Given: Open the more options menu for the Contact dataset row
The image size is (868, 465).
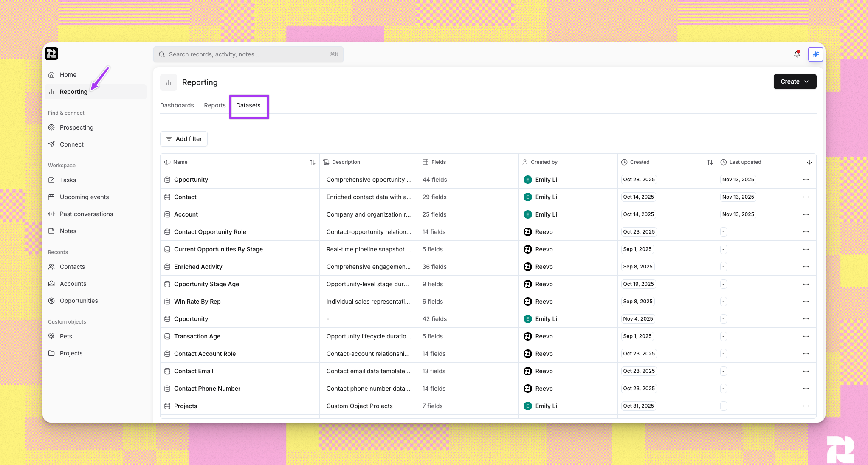Looking at the screenshot, I should pos(806,197).
